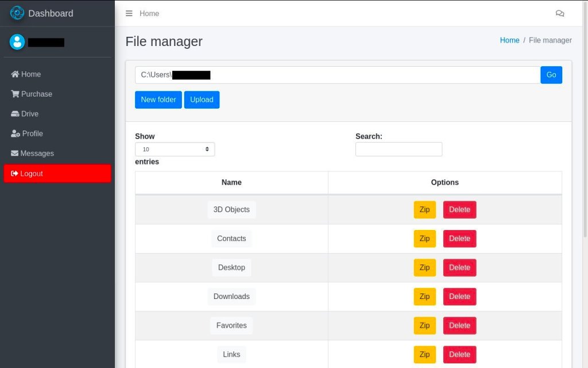
Task: Open the chat messages icon in header
Action: 560,13
